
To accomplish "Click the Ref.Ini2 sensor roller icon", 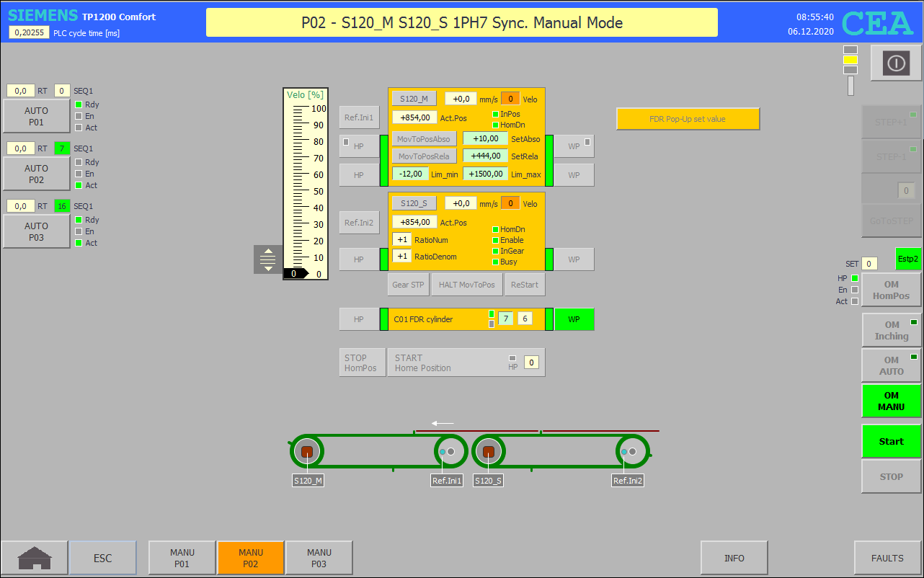I will [632, 452].
